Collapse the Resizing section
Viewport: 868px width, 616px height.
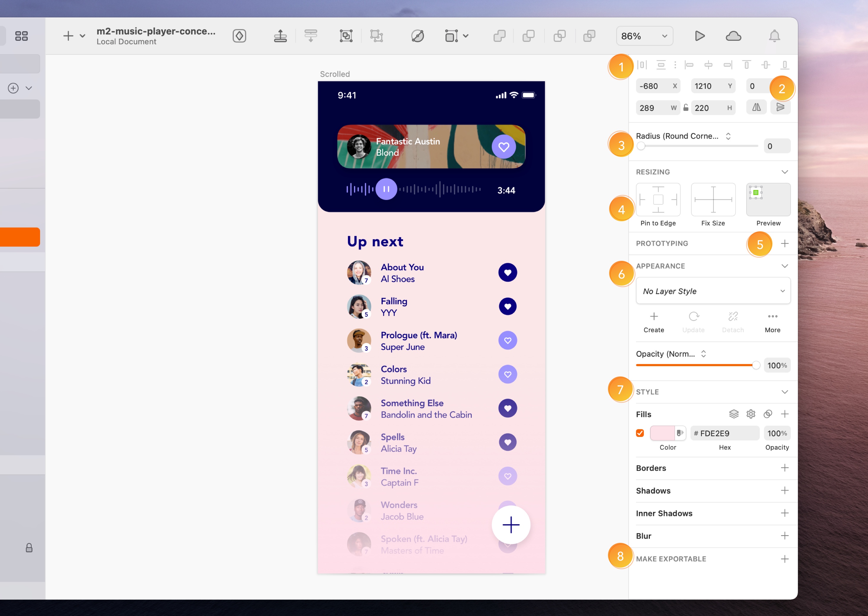coord(784,172)
